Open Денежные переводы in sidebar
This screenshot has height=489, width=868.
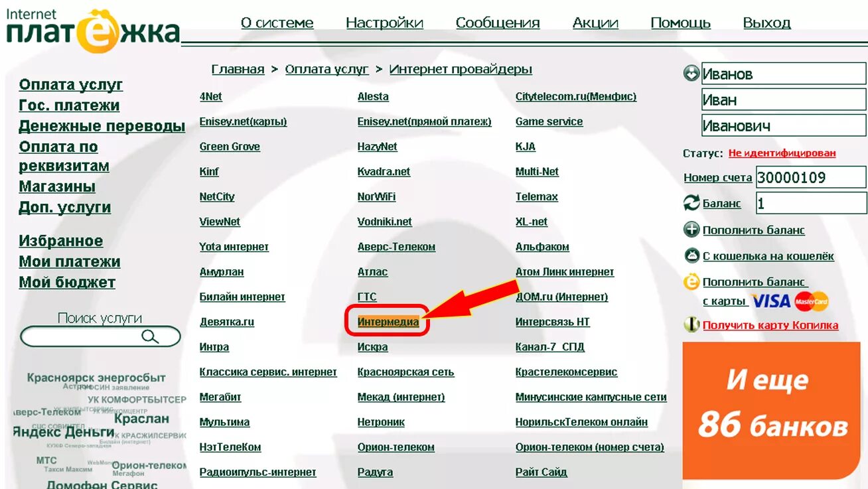click(102, 125)
